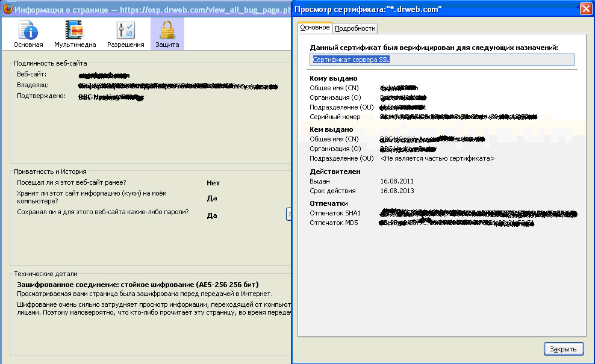
Task: Click the Закрыть button in certificate viewer
Action: pyautogui.click(x=564, y=349)
